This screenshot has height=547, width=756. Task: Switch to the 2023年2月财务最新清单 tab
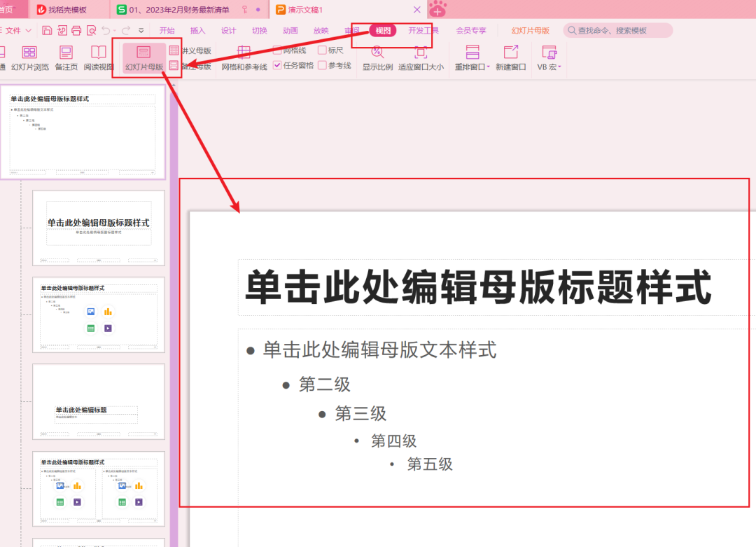tap(179, 10)
